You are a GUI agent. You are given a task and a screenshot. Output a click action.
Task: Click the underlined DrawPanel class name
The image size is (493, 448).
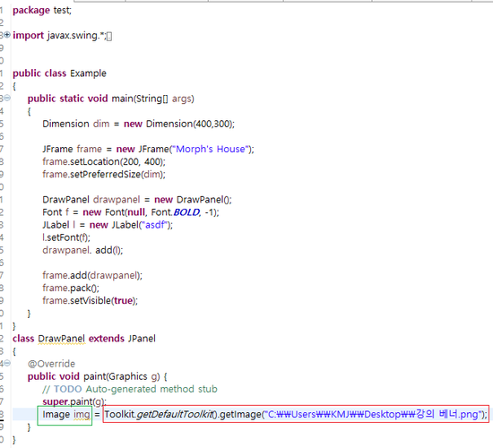pyautogui.click(x=61, y=339)
